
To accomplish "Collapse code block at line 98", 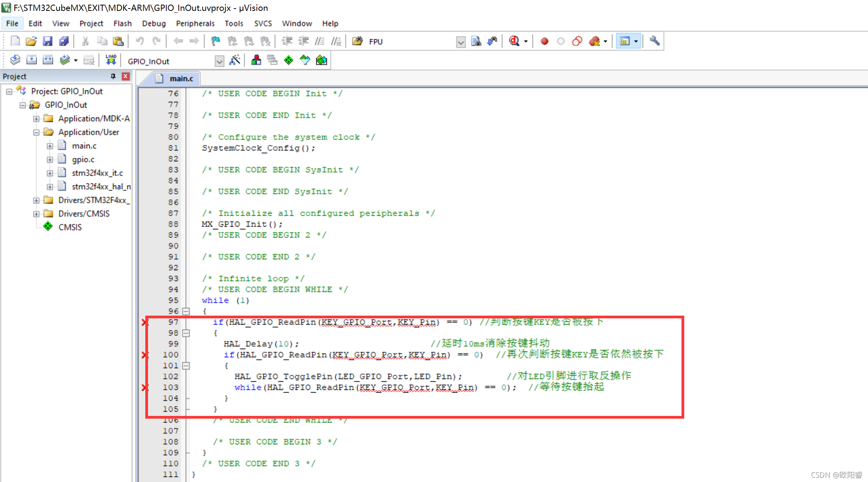I will tap(186, 333).
